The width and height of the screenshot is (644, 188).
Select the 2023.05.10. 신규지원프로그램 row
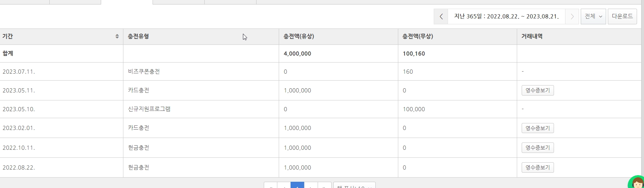pos(320,109)
